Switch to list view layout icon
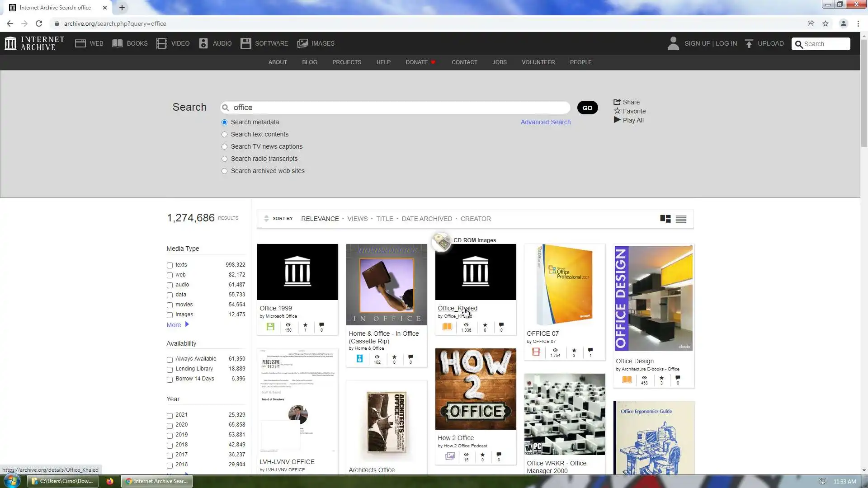The height and width of the screenshot is (488, 868). coord(681,219)
